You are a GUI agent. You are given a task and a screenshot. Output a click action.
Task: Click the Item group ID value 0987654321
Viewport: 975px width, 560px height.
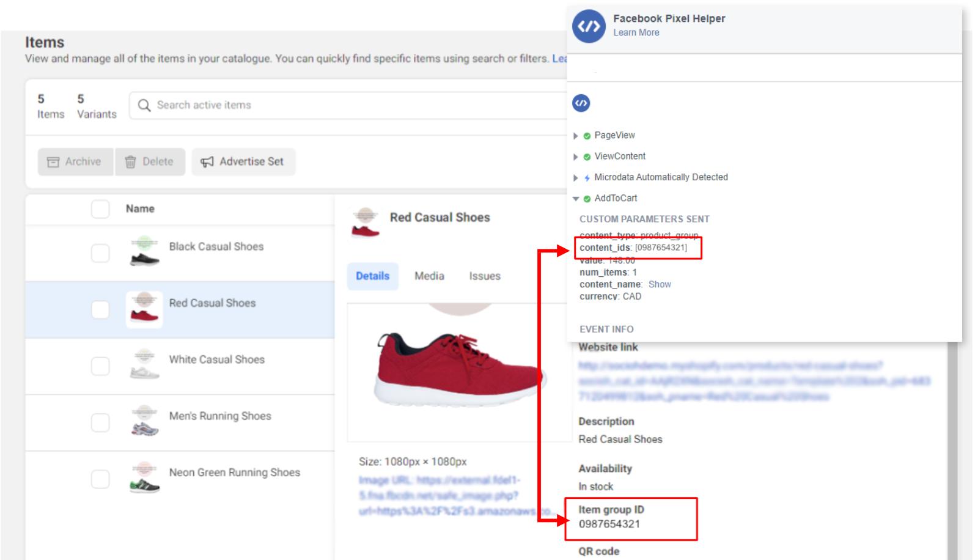(609, 525)
